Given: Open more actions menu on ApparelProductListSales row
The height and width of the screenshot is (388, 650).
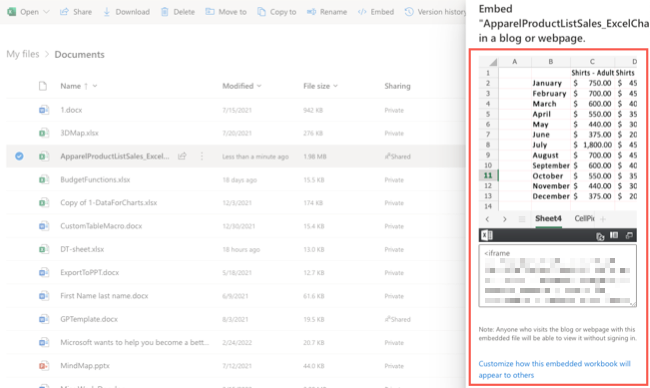Looking at the screenshot, I should click(x=202, y=156).
